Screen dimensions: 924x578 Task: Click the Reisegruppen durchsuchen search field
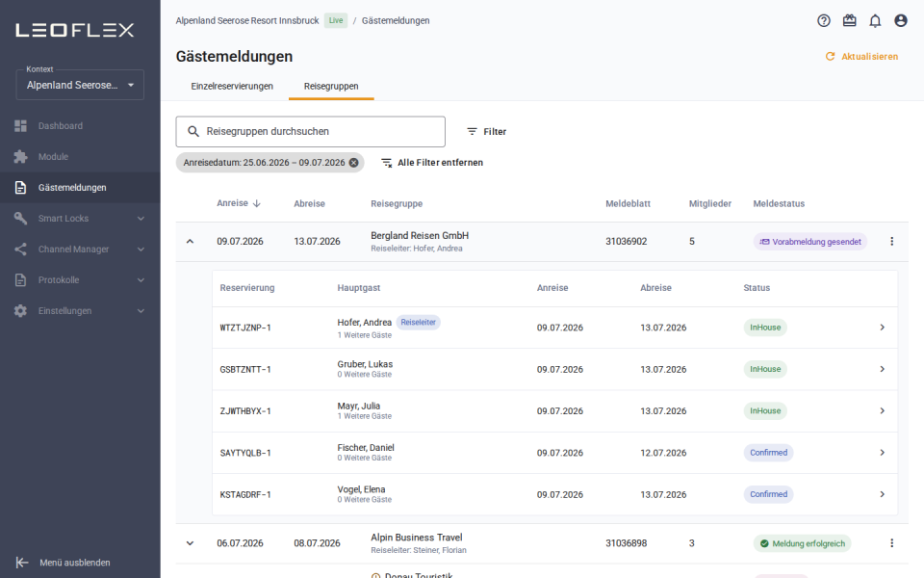311,132
